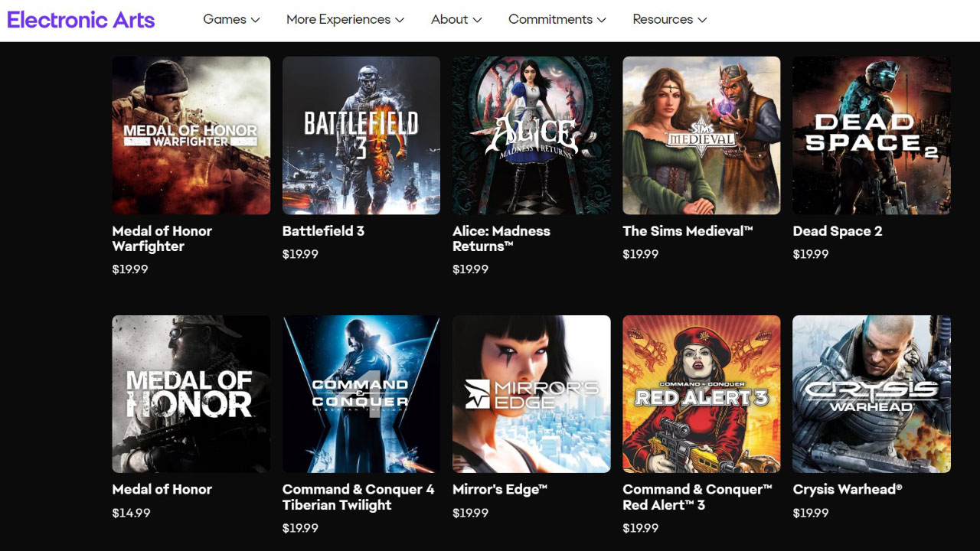Open Medal of Honor Warfighter cover art
This screenshot has height=551, width=980.
(191, 135)
